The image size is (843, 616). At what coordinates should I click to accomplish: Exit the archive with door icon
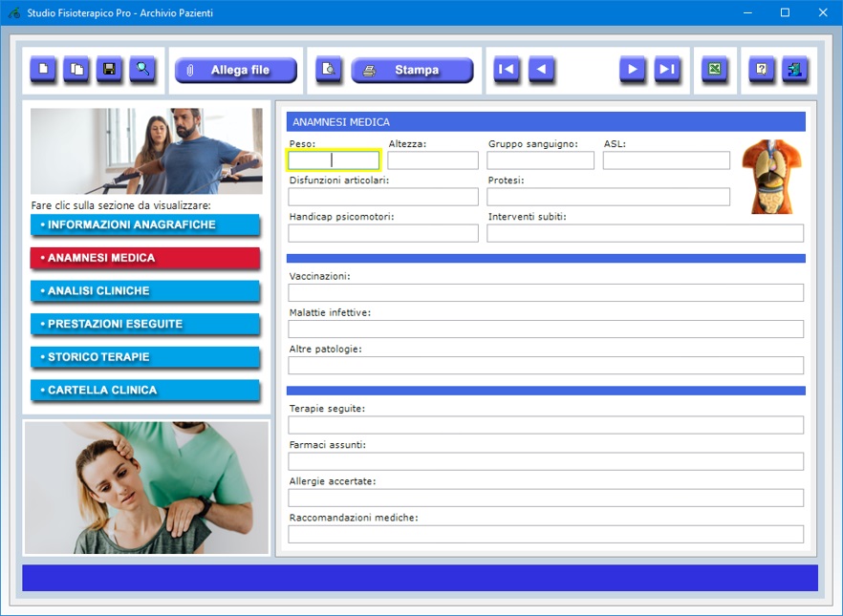coord(794,70)
